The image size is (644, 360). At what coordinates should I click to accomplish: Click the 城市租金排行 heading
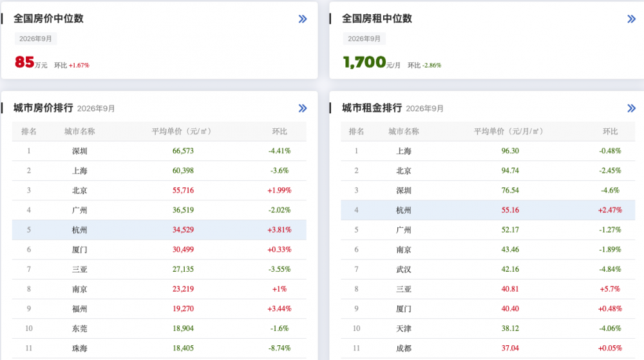372,108
